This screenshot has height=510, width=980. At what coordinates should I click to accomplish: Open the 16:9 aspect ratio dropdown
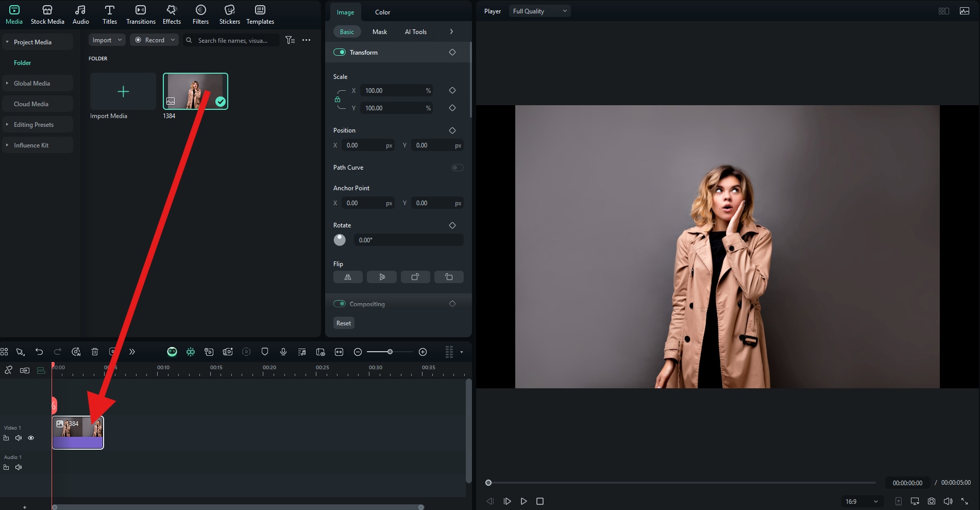coord(861,501)
